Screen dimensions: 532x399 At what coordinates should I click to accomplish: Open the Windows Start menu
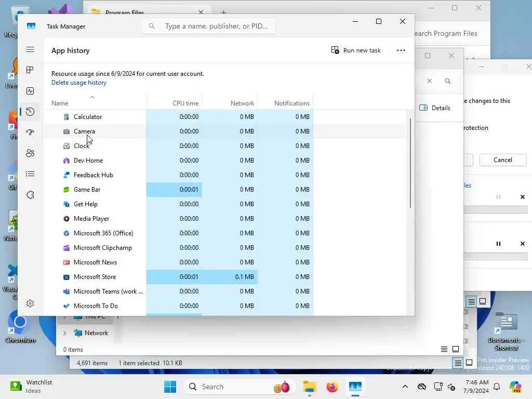(x=170, y=387)
